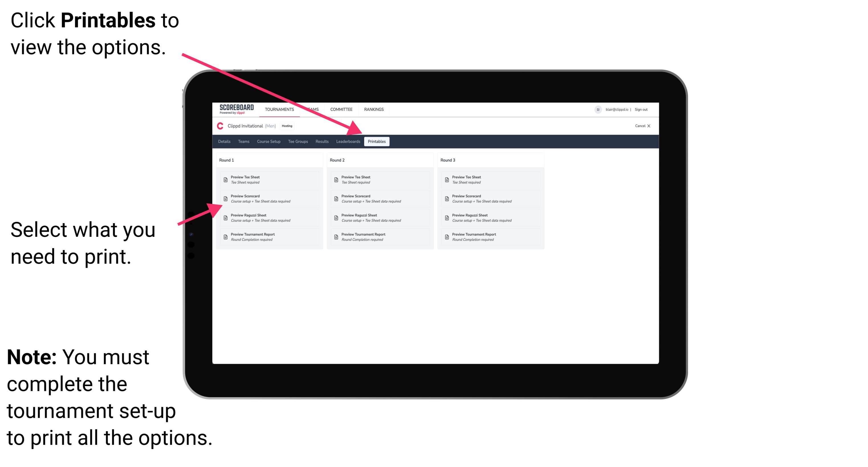Click the Printables tab
Image resolution: width=868 pixels, height=467 pixels.
(x=377, y=142)
